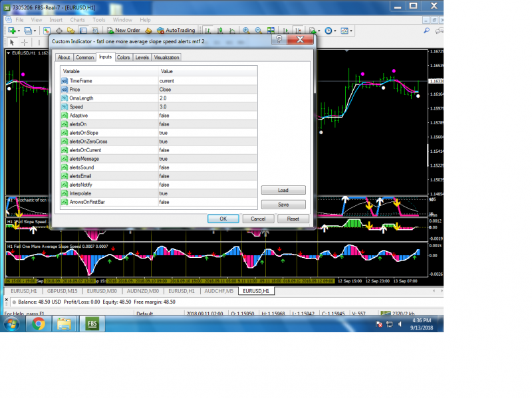Open the Levels tab
This screenshot has width=532, height=398.
point(142,58)
